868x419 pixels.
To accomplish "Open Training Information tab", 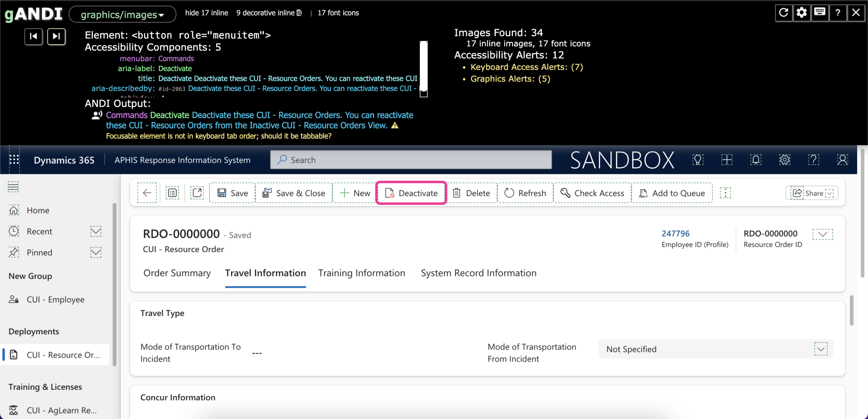I will tap(361, 273).
